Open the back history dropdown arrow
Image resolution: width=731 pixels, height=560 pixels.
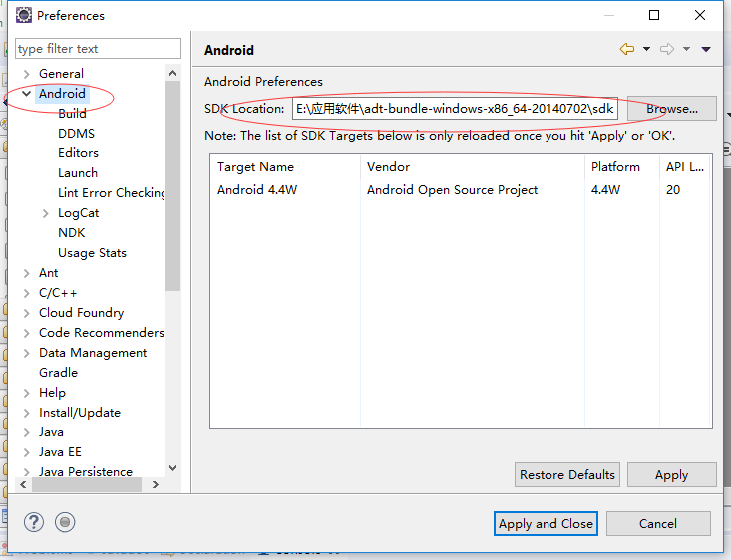click(x=646, y=49)
